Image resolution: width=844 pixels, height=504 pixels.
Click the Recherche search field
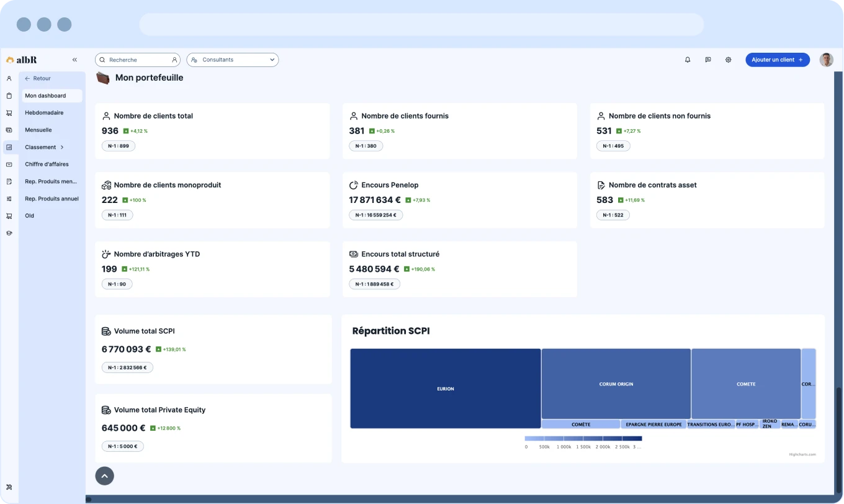137,60
